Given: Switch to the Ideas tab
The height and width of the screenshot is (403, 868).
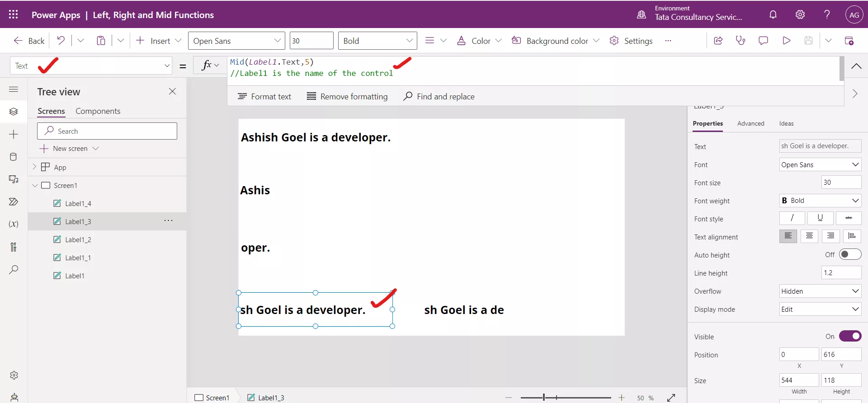Looking at the screenshot, I should pos(786,123).
